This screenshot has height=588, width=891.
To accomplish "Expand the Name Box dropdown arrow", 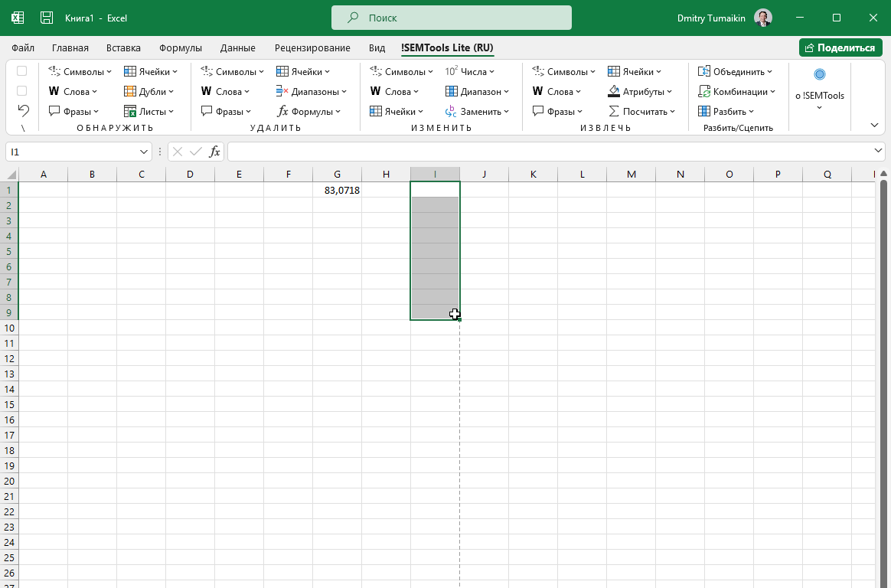I will [x=144, y=152].
